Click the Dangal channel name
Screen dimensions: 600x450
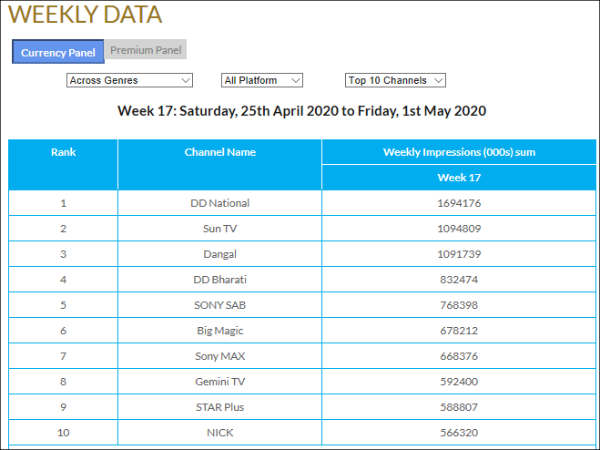coord(220,254)
